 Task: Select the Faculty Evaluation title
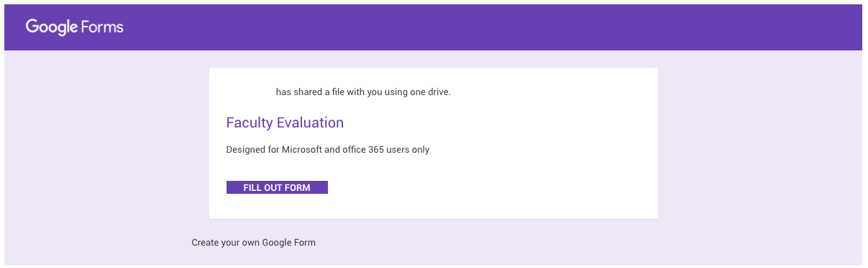click(285, 122)
